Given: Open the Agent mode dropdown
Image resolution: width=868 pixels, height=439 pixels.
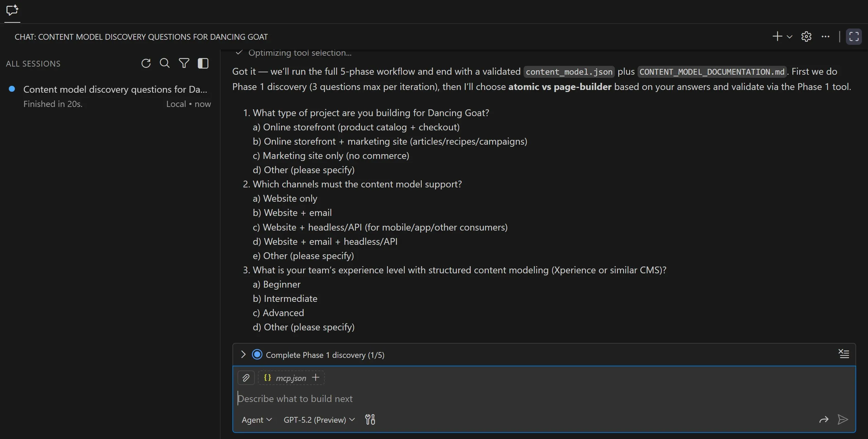Looking at the screenshot, I should tap(257, 420).
